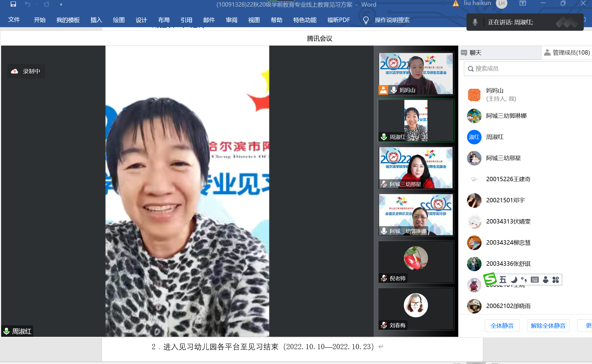The height and width of the screenshot is (364, 592).
Task: Toggle the green mic on 周淑红 thumbnail
Action: coord(384,137)
